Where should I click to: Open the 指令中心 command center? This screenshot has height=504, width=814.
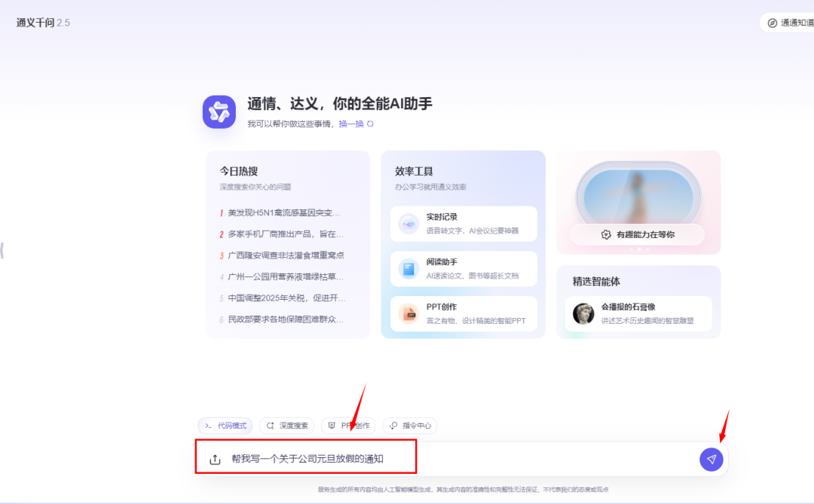pos(409,425)
